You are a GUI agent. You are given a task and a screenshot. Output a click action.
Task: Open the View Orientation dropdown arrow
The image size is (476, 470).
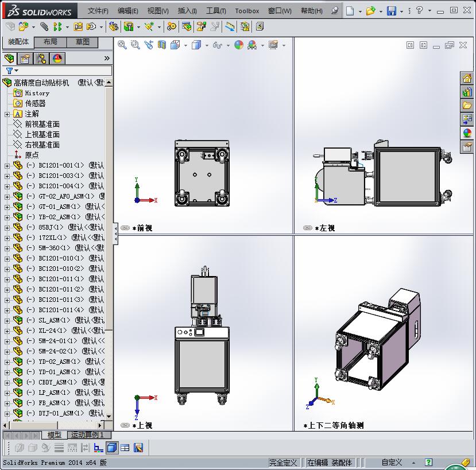[185, 45]
